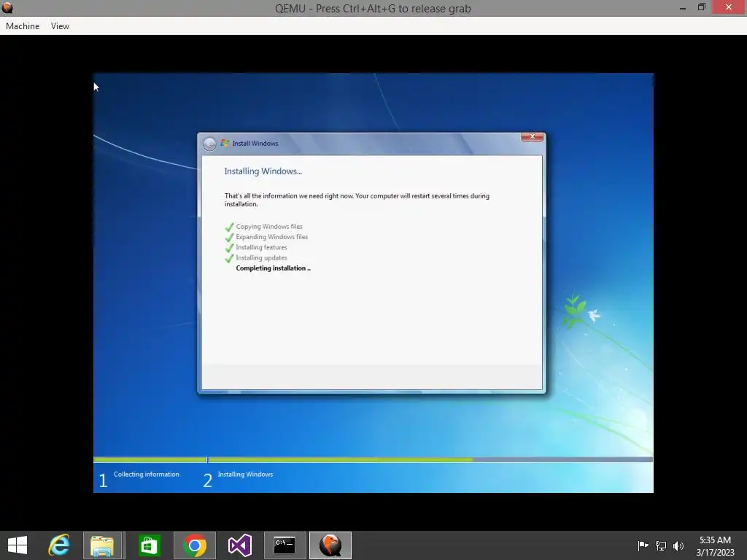Open the Windows Start button
The width and height of the screenshot is (747, 560).
tap(18, 545)
